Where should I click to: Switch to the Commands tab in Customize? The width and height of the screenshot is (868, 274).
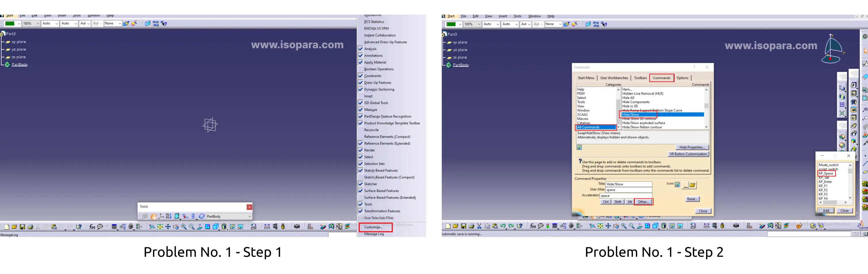(661, 78)
